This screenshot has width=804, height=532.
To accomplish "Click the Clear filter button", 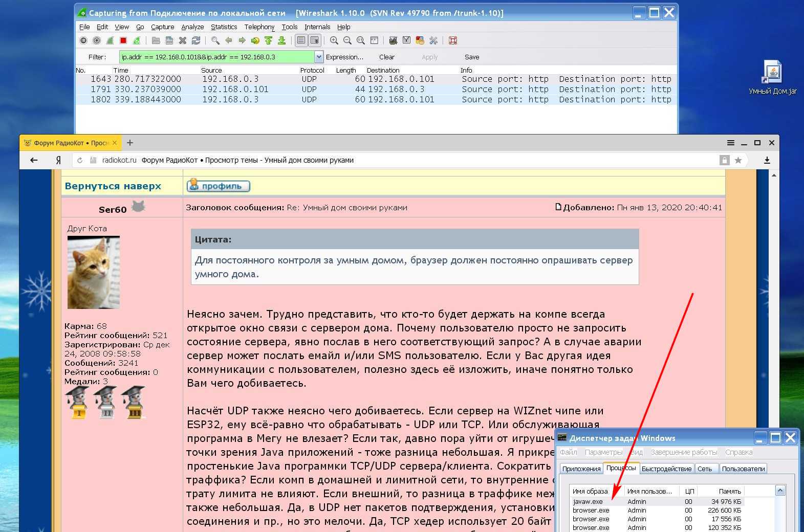I will coord(386,57).
